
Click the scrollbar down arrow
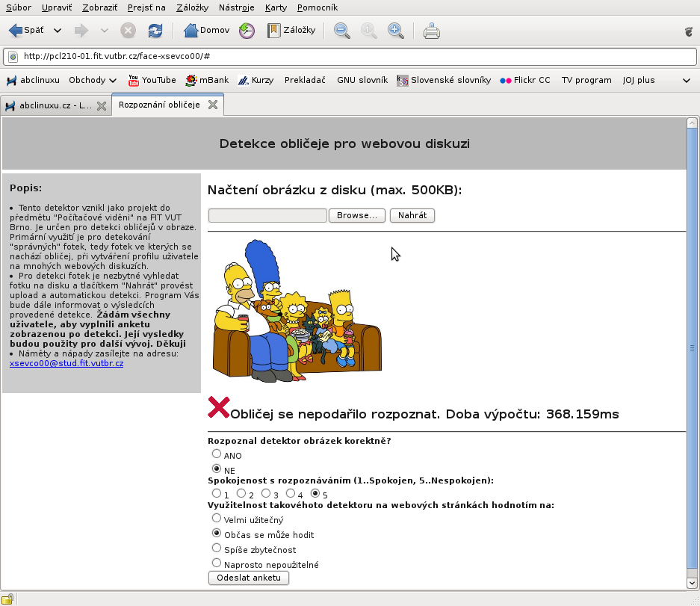(692, 583)
